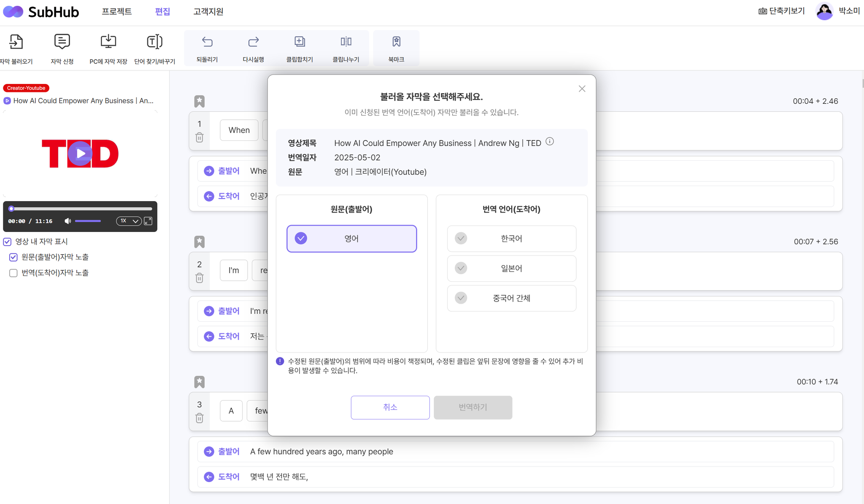Click the 출발어 arrow icon in clip 3
This screenshot has height=504, width=864.
pyautogui.click(x=209, y=451)
